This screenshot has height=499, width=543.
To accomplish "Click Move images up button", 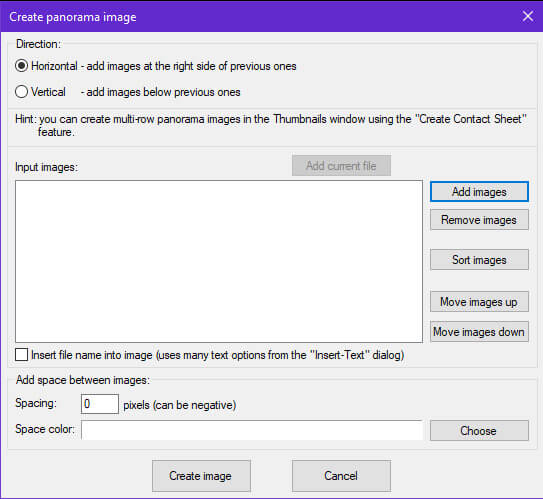I will tap(479, 302).
